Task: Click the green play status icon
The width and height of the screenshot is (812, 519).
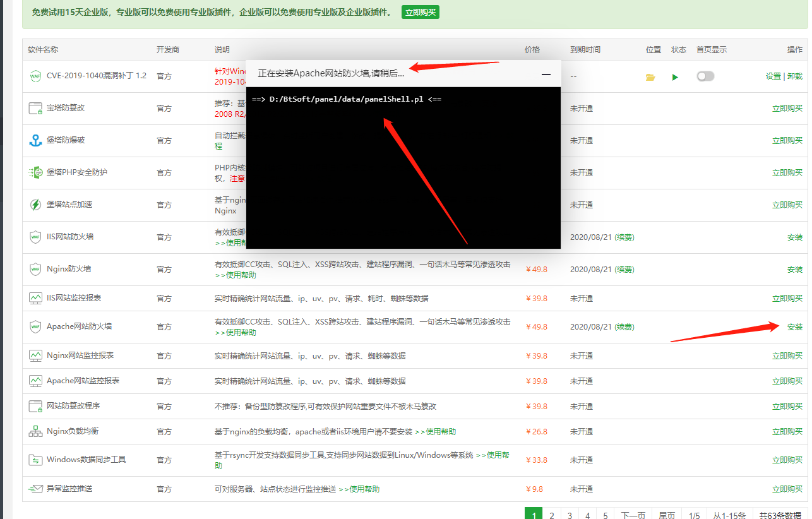Action: tap(675, 77)
